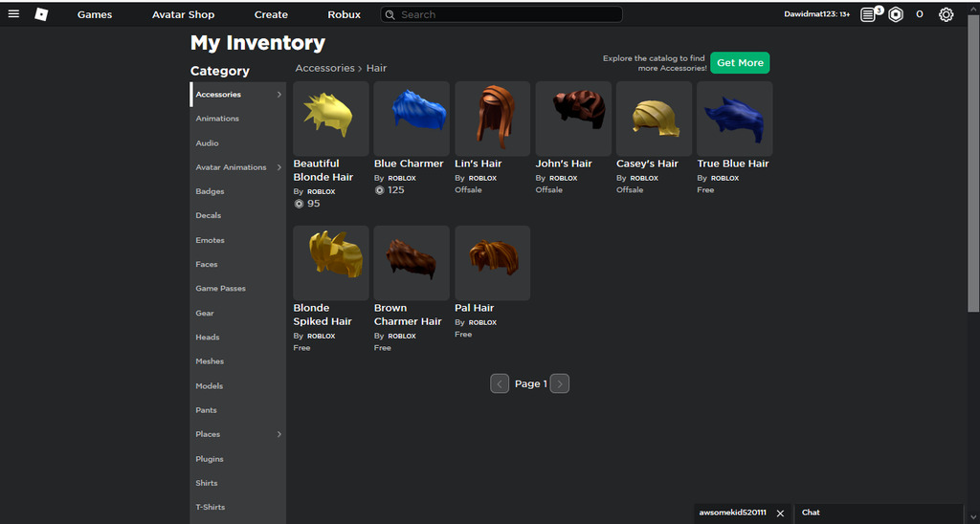980x524 pixels.
Task: Open the awsomekid520111 chat conversation
Action: [732, 513]
